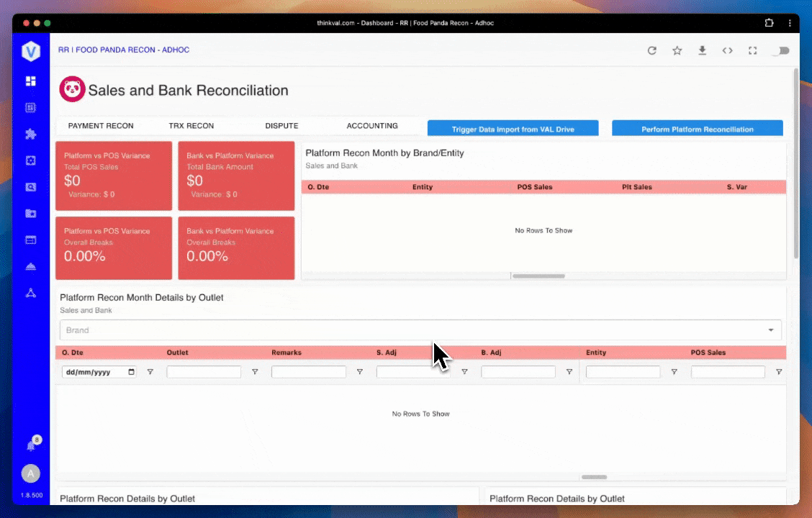Sort by the Remarks column header
The image size is (812, 518).
pos(287,353)
